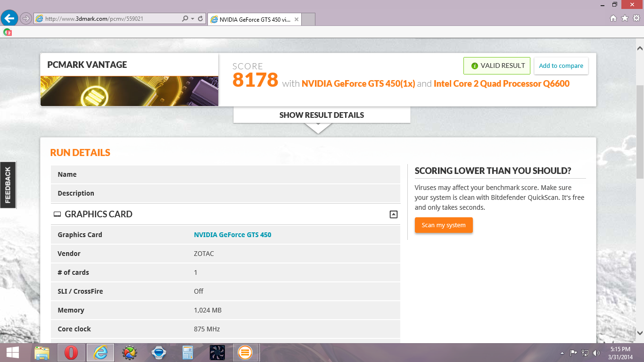Click the browser Home icon
The height and width of the screenshot is (362, 644).
pyautogui.click(x=613, y=18)
